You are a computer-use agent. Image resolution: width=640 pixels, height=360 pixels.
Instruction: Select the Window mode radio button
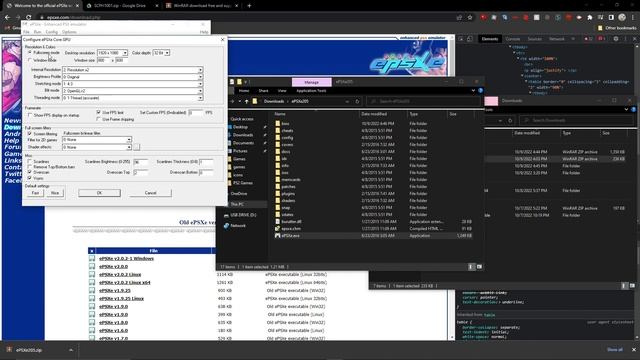click(30, 60)
